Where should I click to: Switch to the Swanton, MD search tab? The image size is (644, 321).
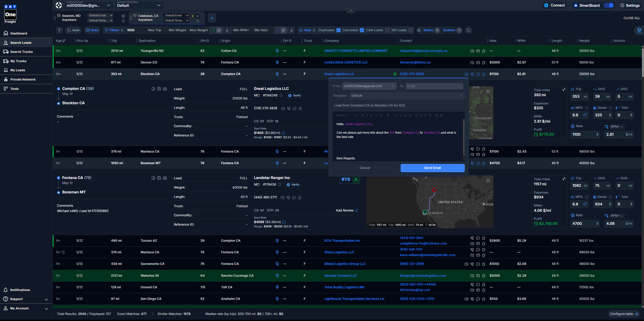coord(71,18)
